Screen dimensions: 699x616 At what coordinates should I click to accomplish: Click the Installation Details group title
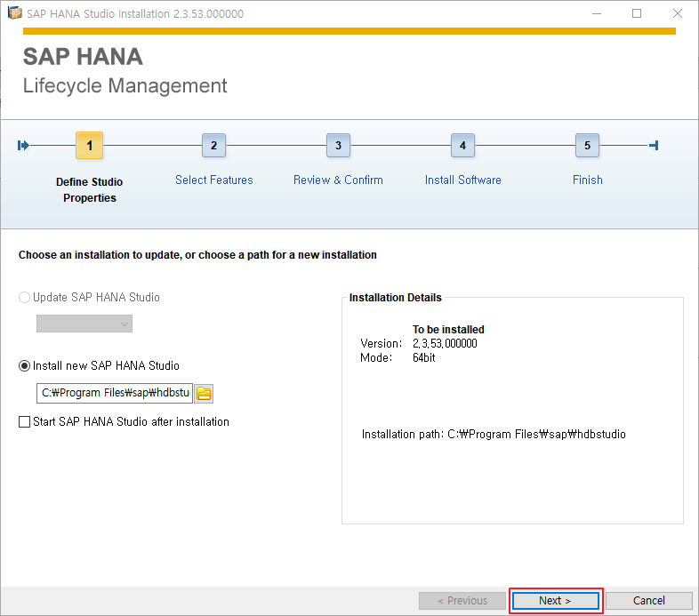pos(395,298)
